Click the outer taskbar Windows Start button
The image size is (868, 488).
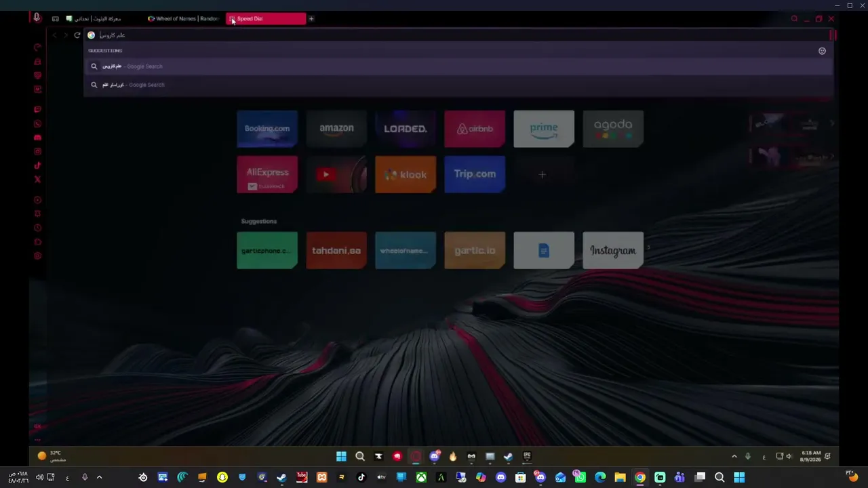pos(739,477)
